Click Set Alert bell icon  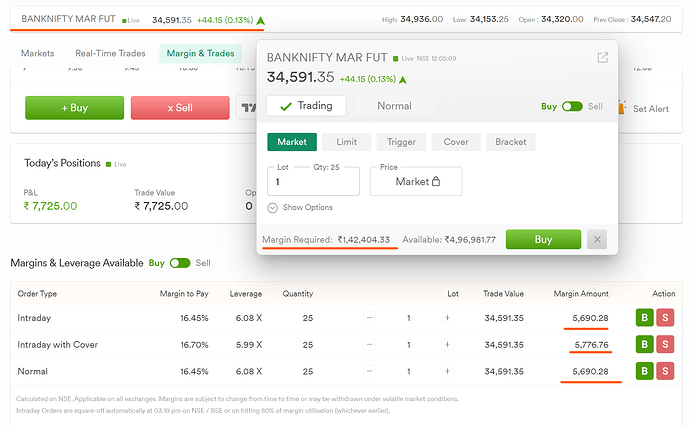pyautogui.click(x=623, y=108)
